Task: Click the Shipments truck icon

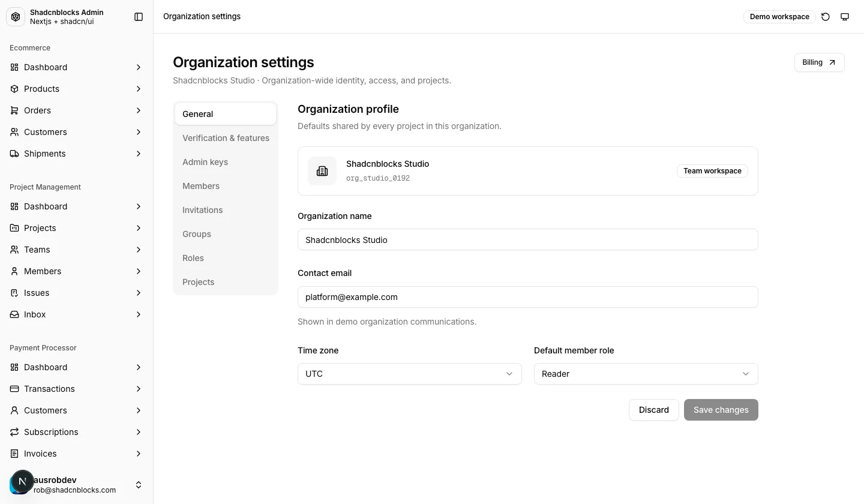Action: click(x=14, y=154)
